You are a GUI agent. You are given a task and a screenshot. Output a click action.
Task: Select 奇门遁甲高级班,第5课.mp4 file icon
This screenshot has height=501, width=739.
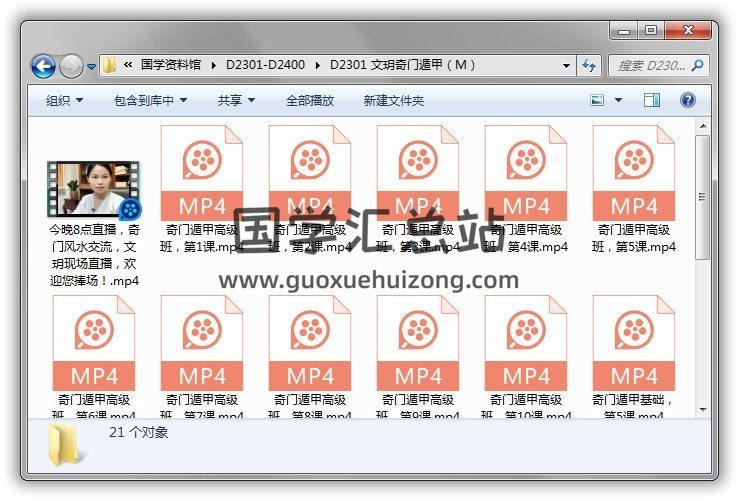(633, 173)
